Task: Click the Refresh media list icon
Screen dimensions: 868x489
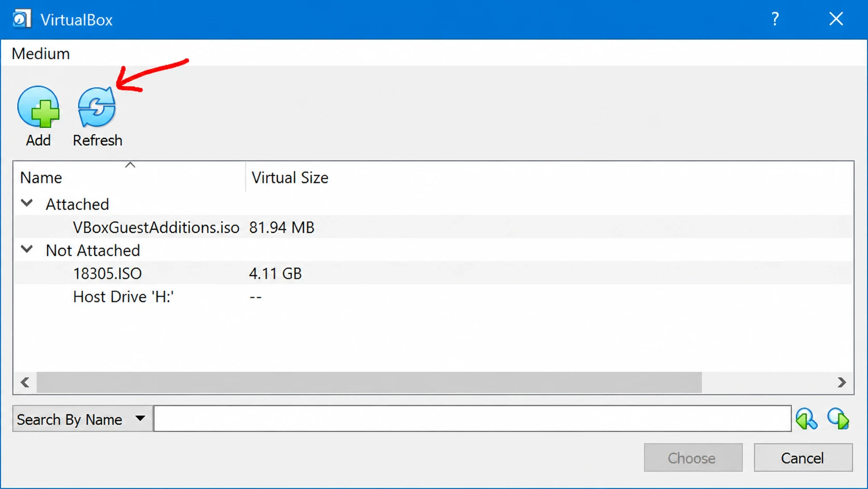Action: click(97, 107)
